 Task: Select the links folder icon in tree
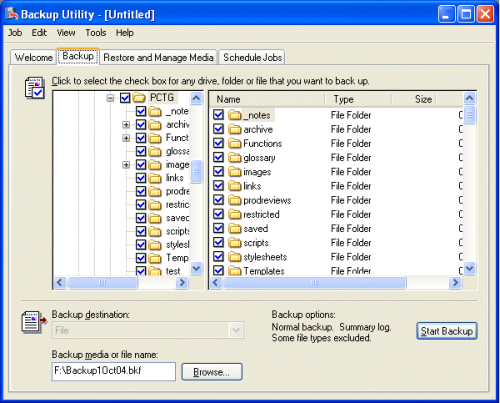(x=155, y=178)
